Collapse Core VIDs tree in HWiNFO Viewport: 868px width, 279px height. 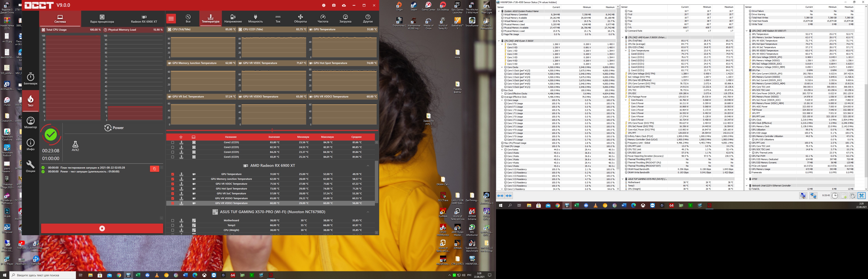click(502, 44)
